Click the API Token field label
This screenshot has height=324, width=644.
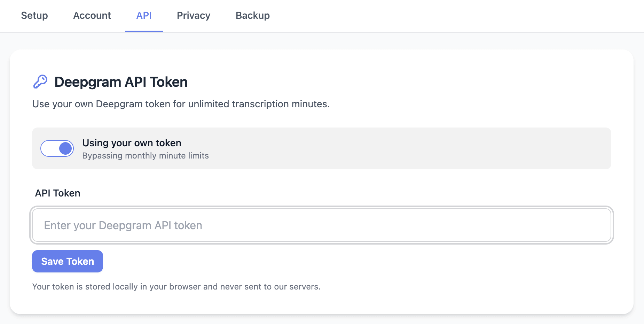pos(57,193)
